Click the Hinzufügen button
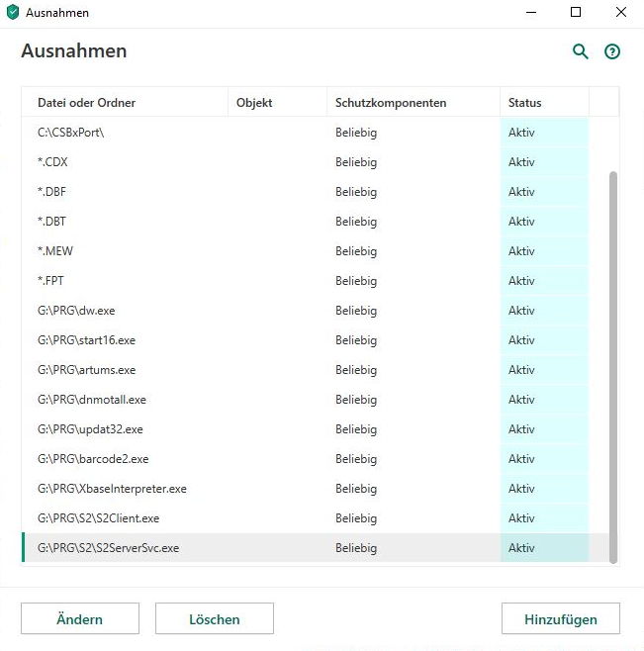The width and height of the screenshot is (644, 651). click(561, 618)
